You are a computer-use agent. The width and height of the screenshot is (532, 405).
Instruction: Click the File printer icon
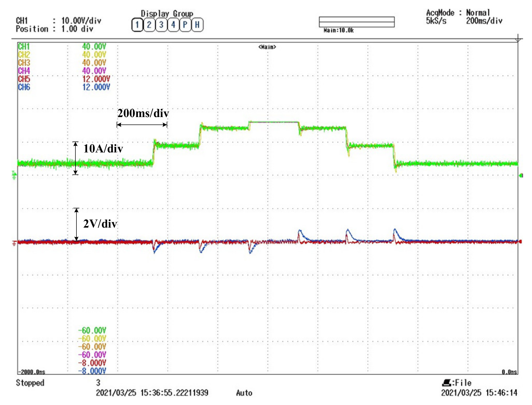click(446, 383)
